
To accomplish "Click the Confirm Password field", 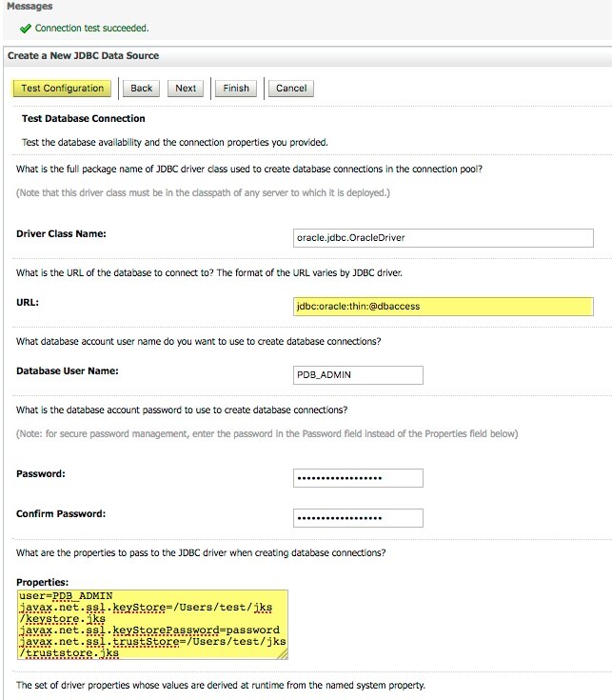I will (358, 518).
